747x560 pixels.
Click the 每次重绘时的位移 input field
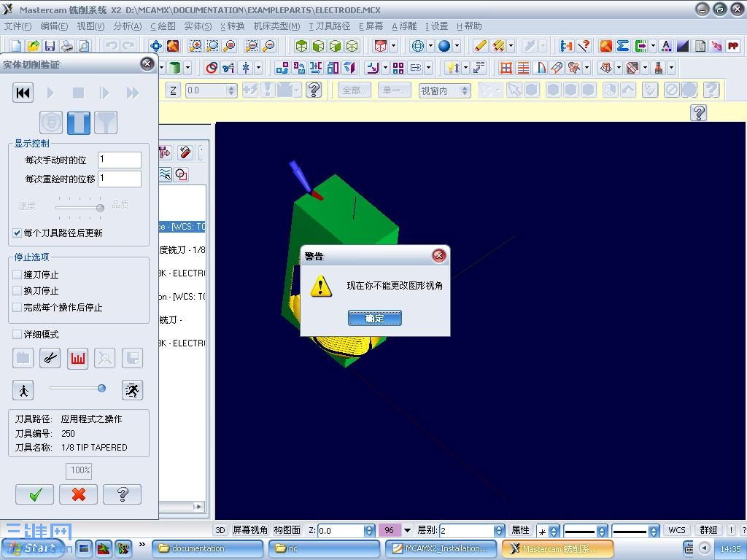(120, 179)
